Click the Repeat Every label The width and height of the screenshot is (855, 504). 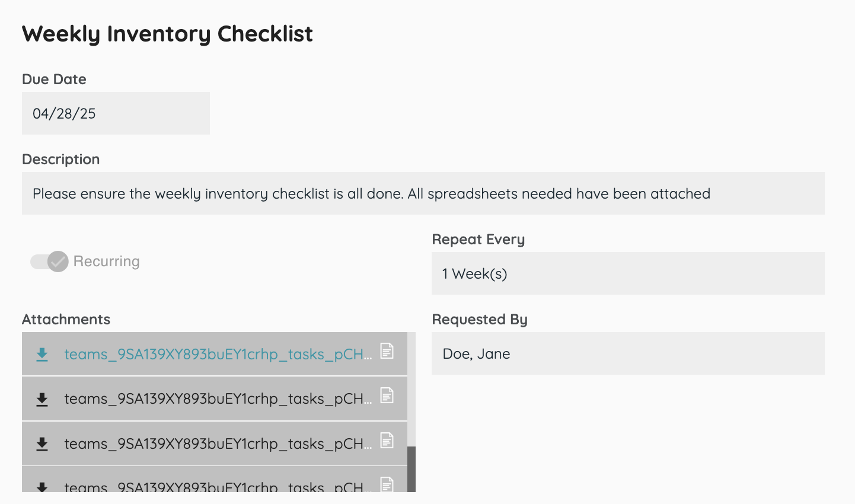pyautogui.click(x=478, y=240)
